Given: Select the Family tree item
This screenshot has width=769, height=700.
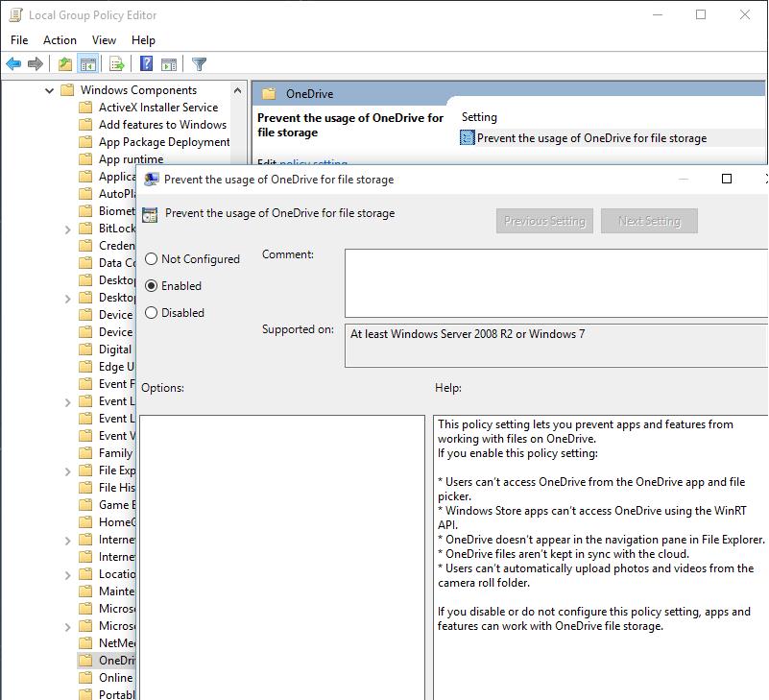Looking at the screenshot, I should tap(116, 453).
